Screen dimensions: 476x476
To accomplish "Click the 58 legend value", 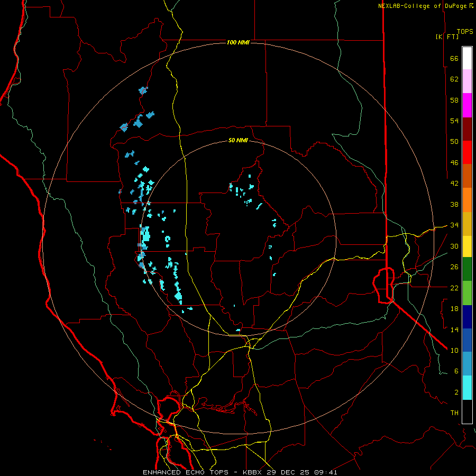I will [454, 100].
